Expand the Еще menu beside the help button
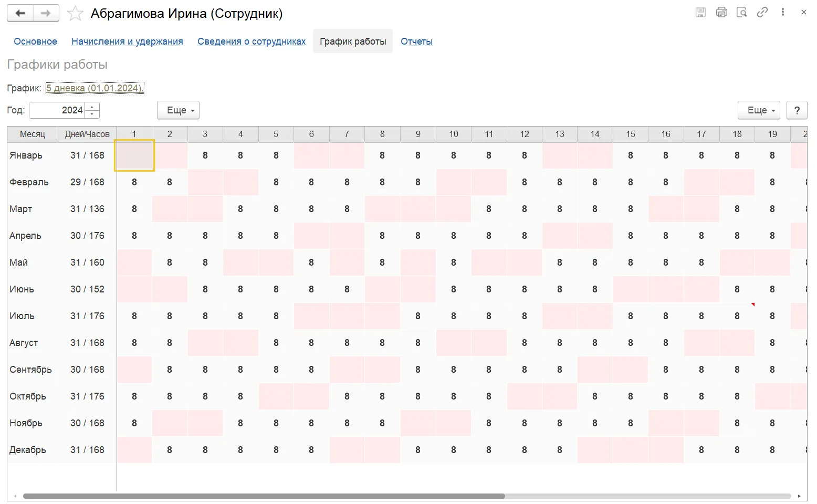Image resolution: width=817 pixels, height=504 pixels. 759,110
